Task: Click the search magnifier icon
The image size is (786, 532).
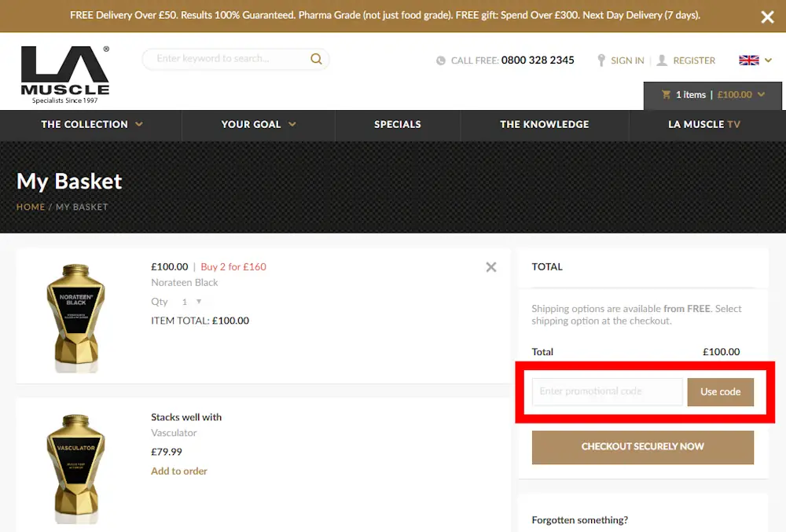Action: [x=316, y=59]
